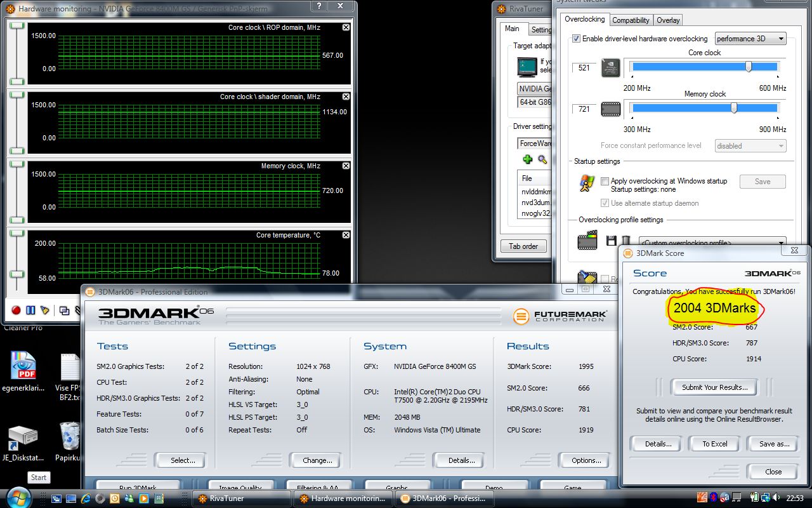
Task: Check Apply overclocking at Windows startup
Action: [605, 181]
